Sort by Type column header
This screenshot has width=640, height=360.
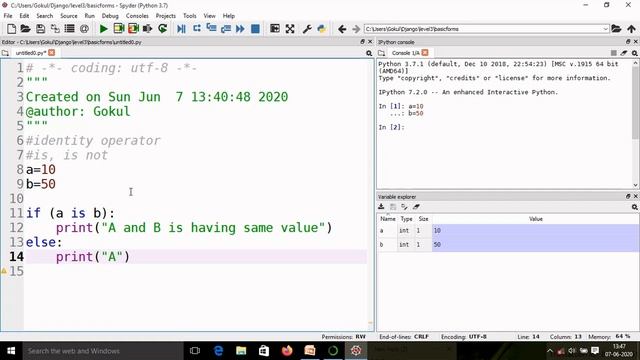click(x=406, y=219)
